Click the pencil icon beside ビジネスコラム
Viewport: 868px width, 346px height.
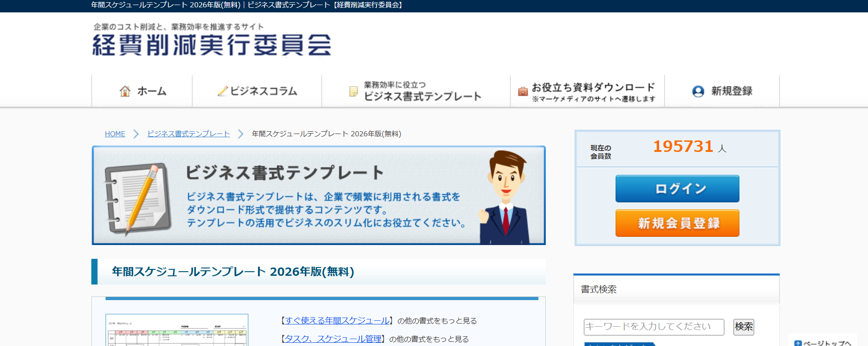[x=223, y=91]
